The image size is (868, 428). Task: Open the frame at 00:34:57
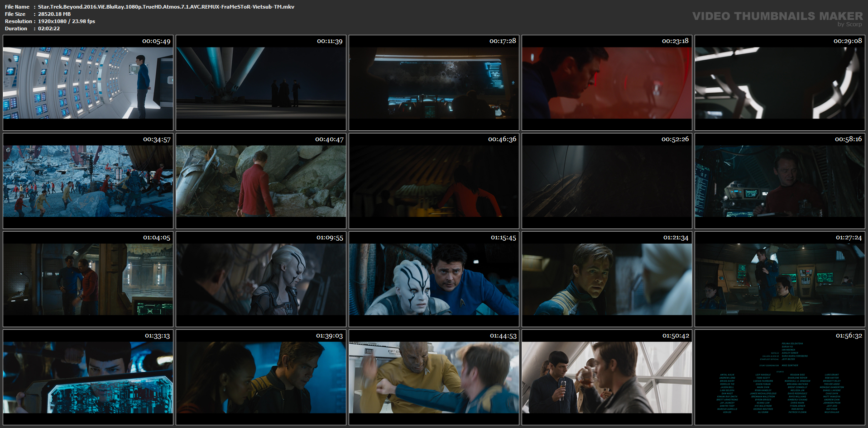point(88,181)
